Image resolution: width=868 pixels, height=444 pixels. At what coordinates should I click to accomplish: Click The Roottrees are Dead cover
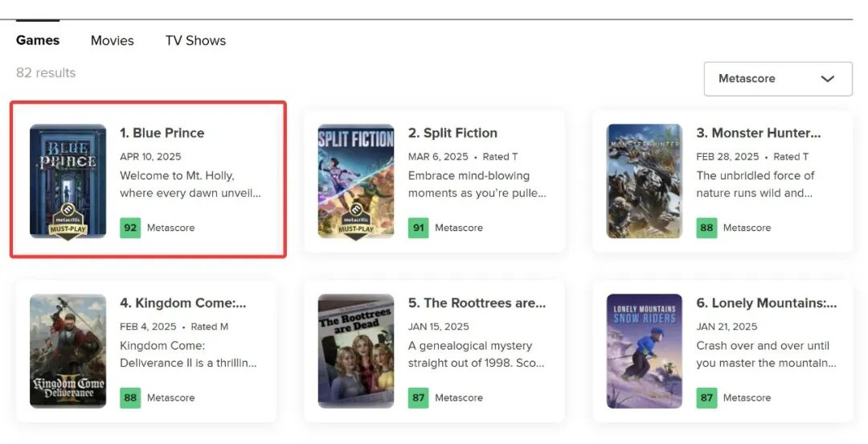(356, 351)
